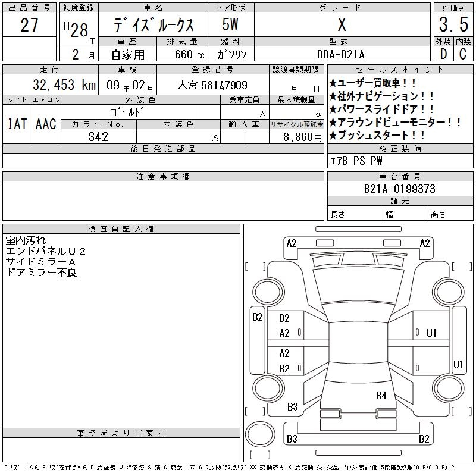Click the evaluation score 3.5 cell
This screenshot has width=476, height=476.
(x=453, y=24)
